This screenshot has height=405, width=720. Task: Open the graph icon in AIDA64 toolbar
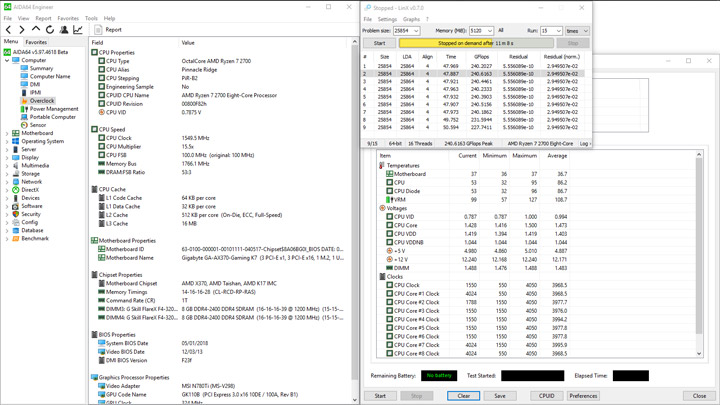(x=78, y=30)
